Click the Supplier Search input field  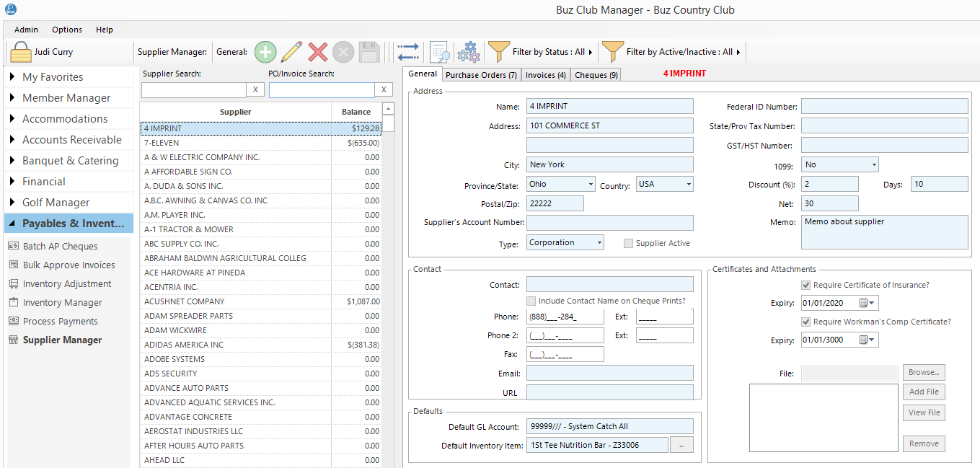point(193,90)
